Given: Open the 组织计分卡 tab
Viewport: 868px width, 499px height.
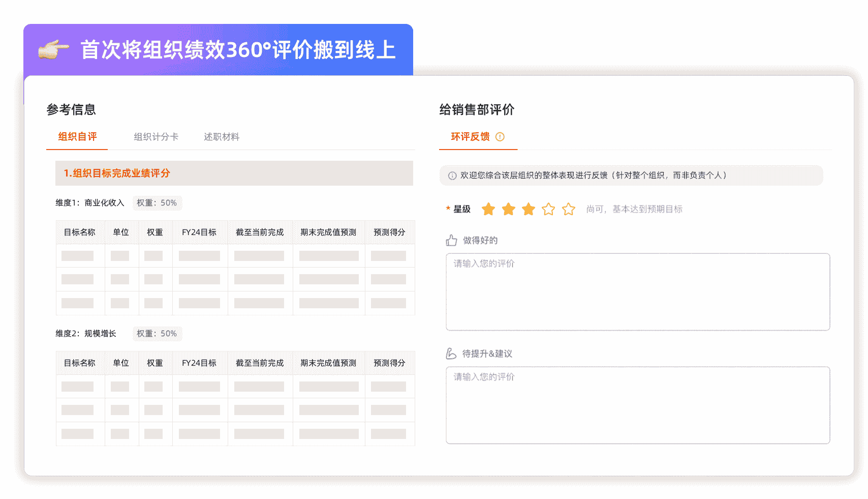Looking at the screenshot, I should click(156, 137).
